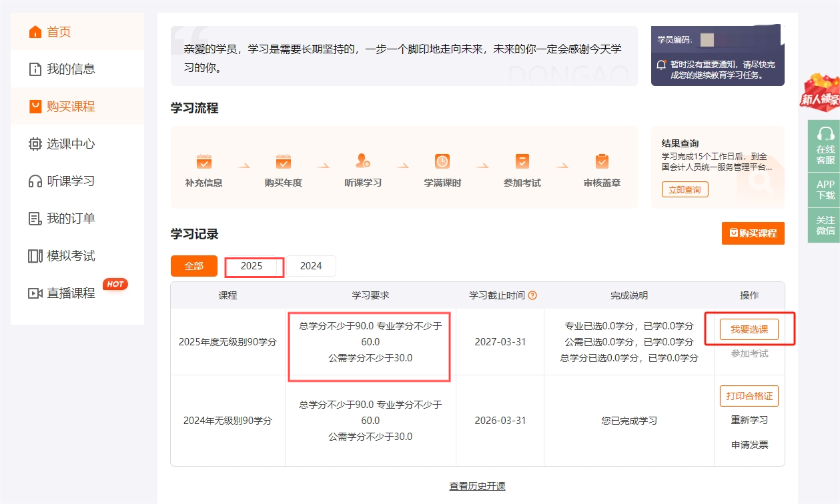
Task: Click the 补充信息 step icon
Action: point(204,161)
